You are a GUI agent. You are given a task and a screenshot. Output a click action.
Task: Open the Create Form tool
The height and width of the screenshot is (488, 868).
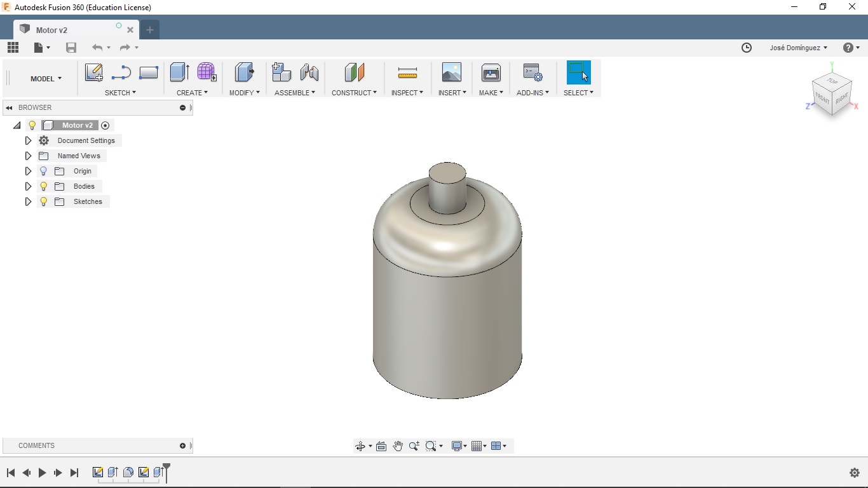click(x=207, y=72)
